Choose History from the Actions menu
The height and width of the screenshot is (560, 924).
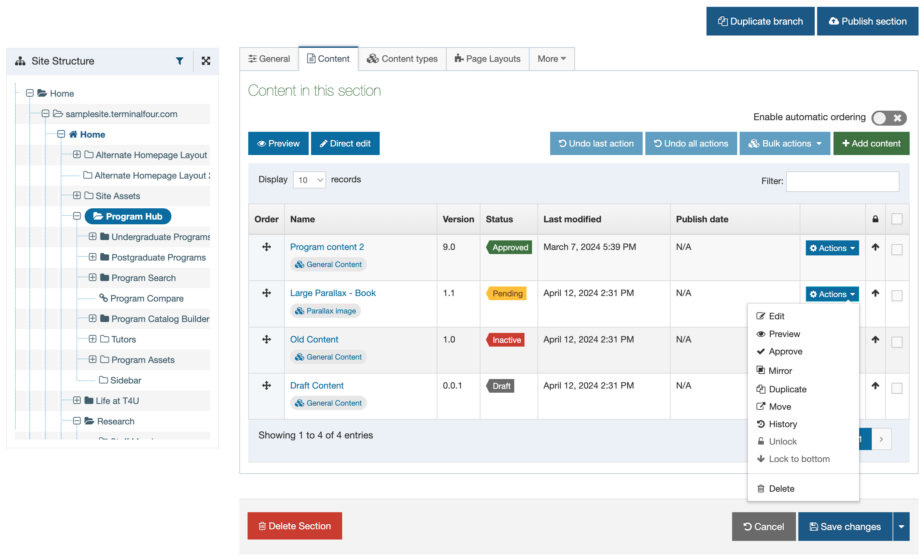click(x=803, y=424)
